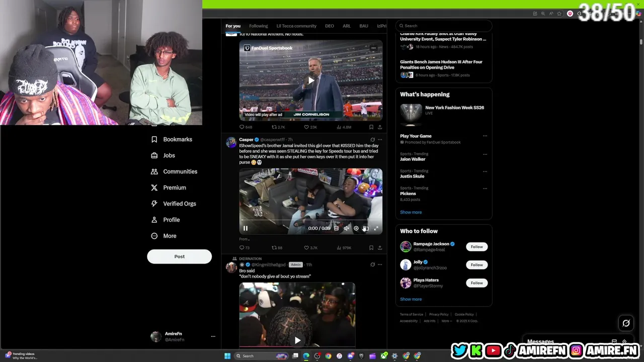Image resolution: width=644 pixels, height=362 pixels.
Task: Open options for Pickens trend
Action: tap(485, 188)
